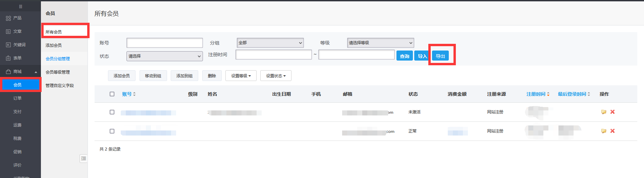
Task: Open the 分组 dropdown showing 全部
Action: tap(270, 43)
